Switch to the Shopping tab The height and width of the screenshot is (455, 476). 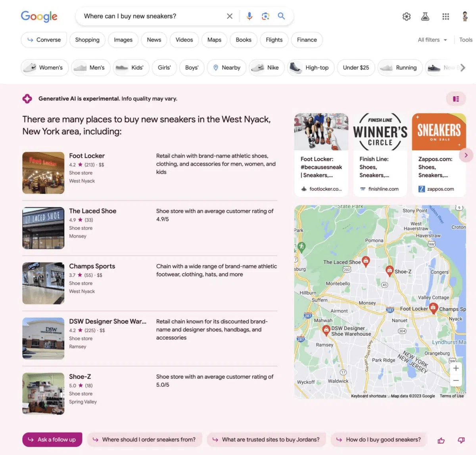tap(87, 40)
